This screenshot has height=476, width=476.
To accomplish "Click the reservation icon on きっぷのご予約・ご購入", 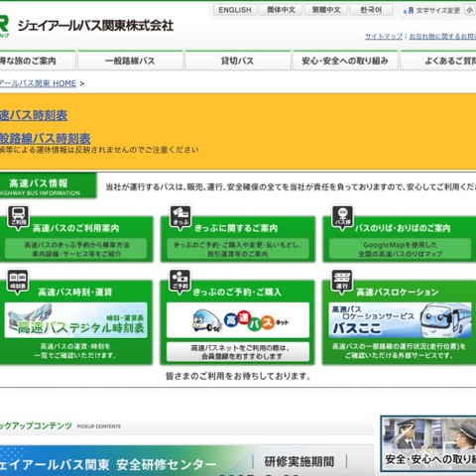I will (180, 282).
